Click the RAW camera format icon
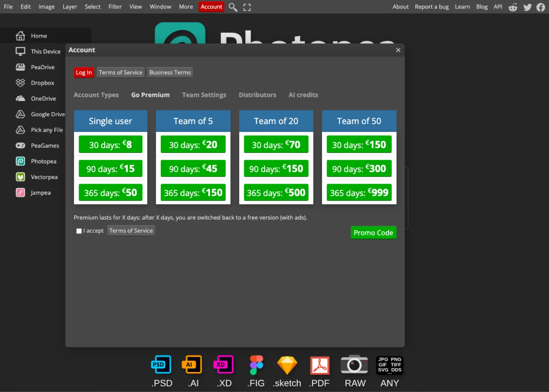Screen dimensions: 549x392 pos(354,364)
